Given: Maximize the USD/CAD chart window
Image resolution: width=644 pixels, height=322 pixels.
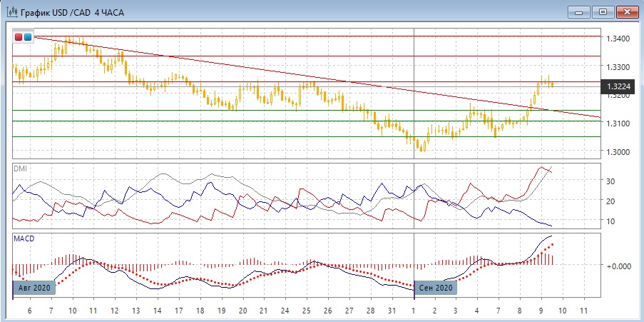Looking at the screenshot, I should pos(603,11).
